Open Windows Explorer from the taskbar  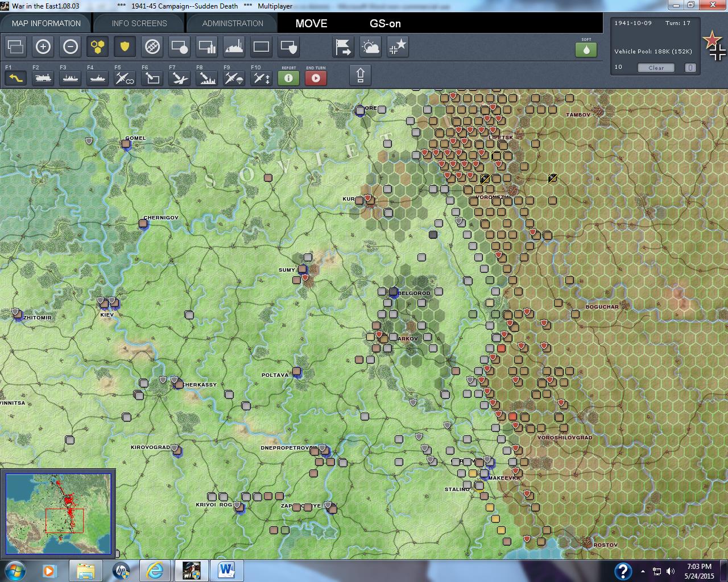(86, 570)
